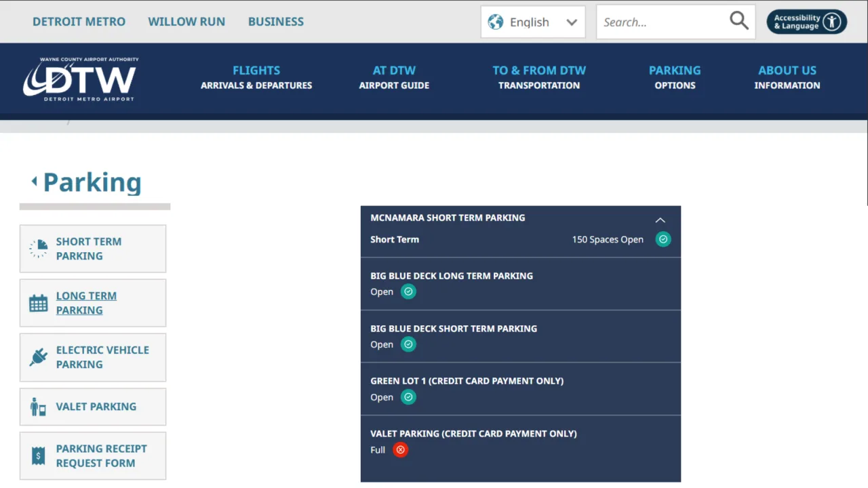
Task: Click the magnifying glass search icon
Action: (739, 21)
